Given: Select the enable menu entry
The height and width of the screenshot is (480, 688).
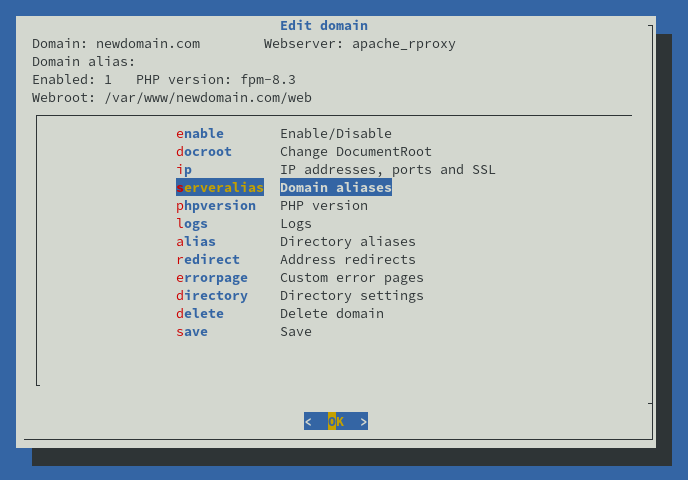Looking at the screenshot, I should (x=200, y=133).
